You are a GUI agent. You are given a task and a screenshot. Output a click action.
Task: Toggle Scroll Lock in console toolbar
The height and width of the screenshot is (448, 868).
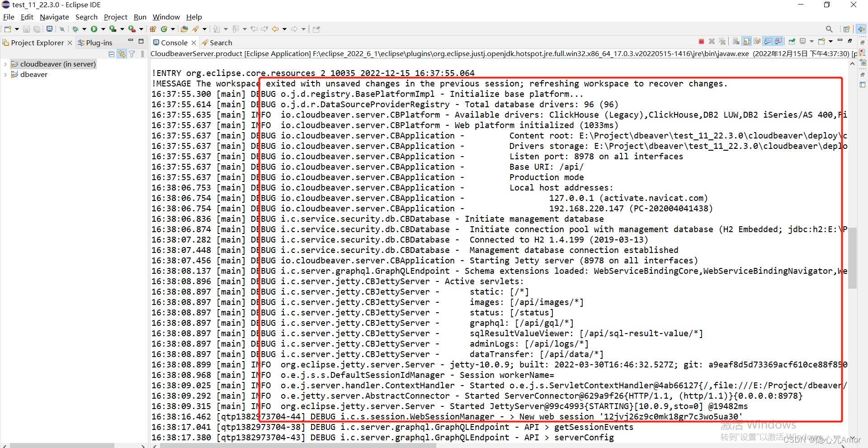746,42
